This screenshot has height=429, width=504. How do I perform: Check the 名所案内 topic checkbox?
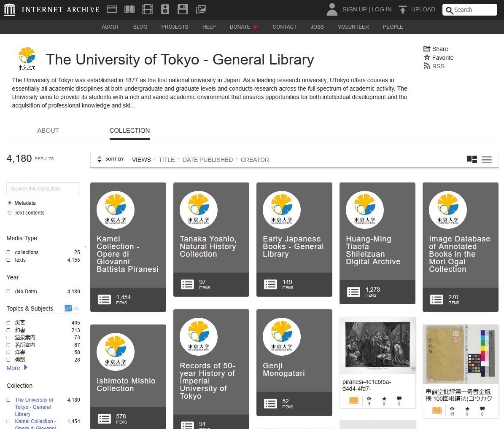click(8, 345)
